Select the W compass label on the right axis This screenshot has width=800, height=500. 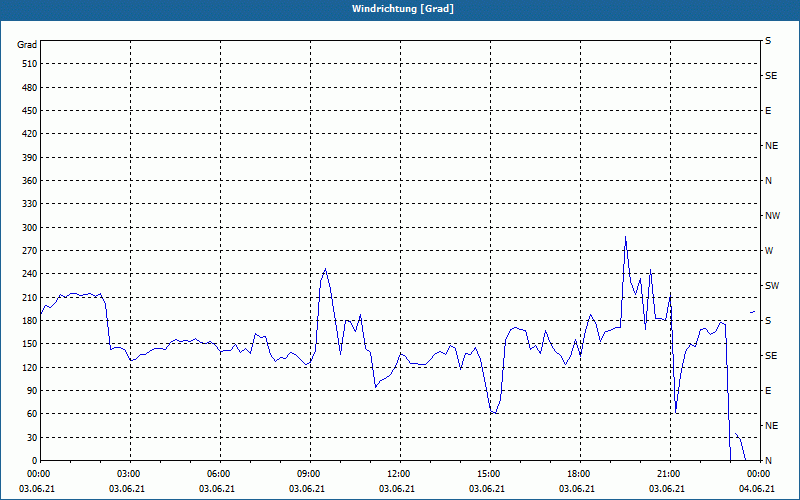pos(769,251)
